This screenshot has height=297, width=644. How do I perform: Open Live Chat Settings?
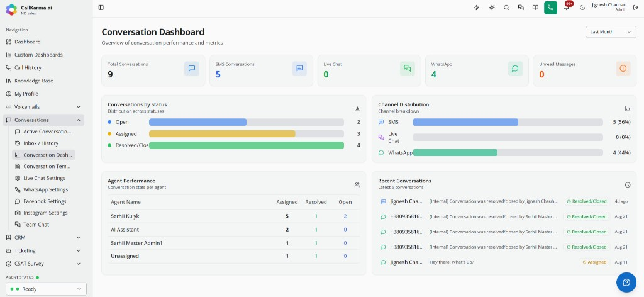[43, 178]
